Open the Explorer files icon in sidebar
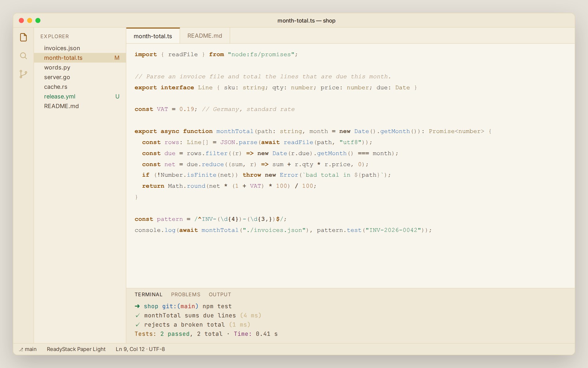 point(23,37)
